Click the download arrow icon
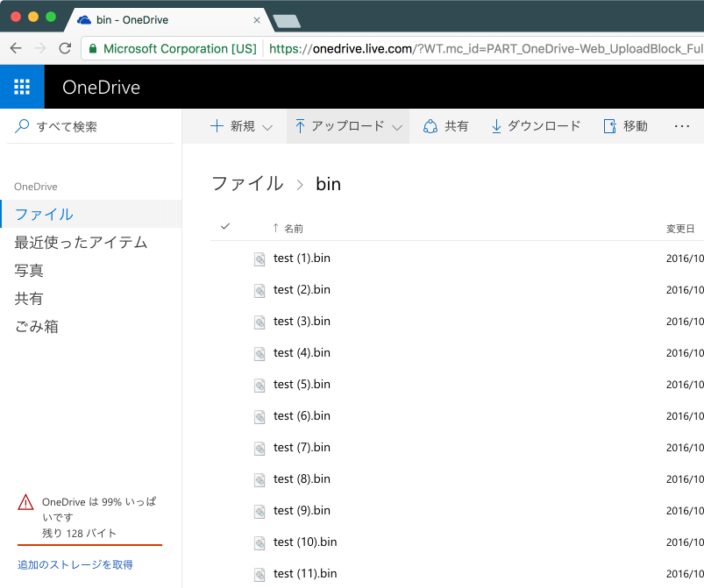This screenshot has height=588, width=704. [496, 127]
